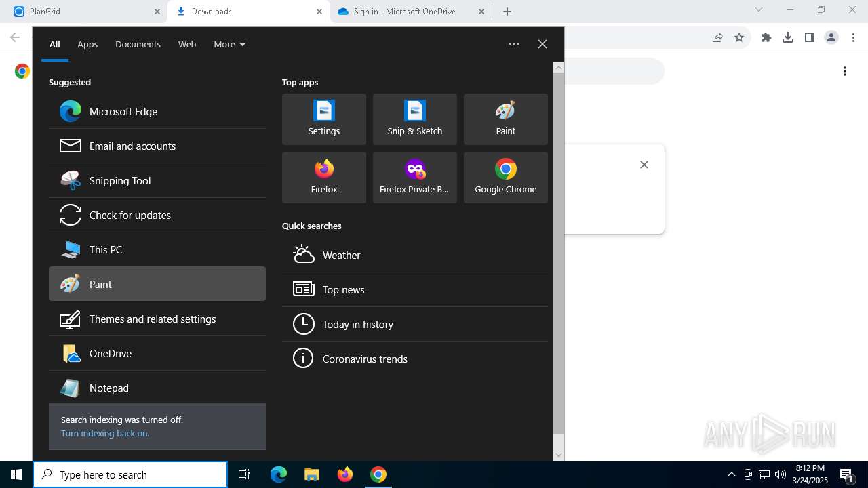
Task: Open network icon in system tray
Action: 764,474
